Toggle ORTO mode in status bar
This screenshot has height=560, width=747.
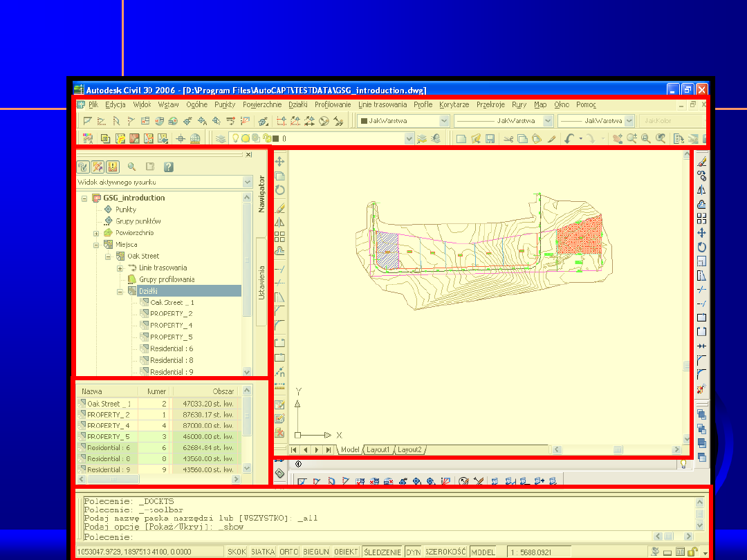click(x=288, y=552)
